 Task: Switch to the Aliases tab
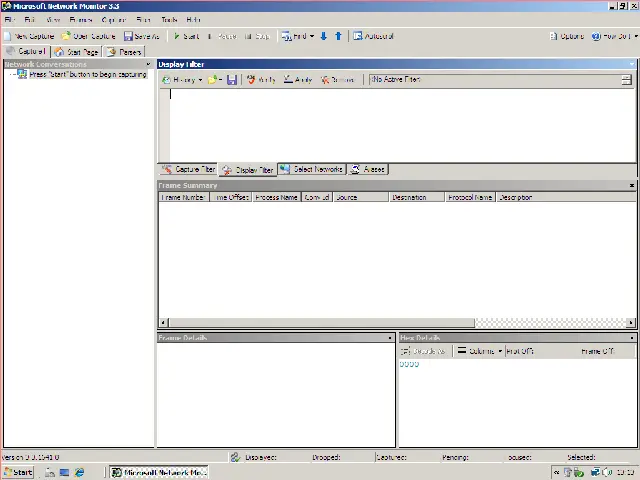(368, 169)
